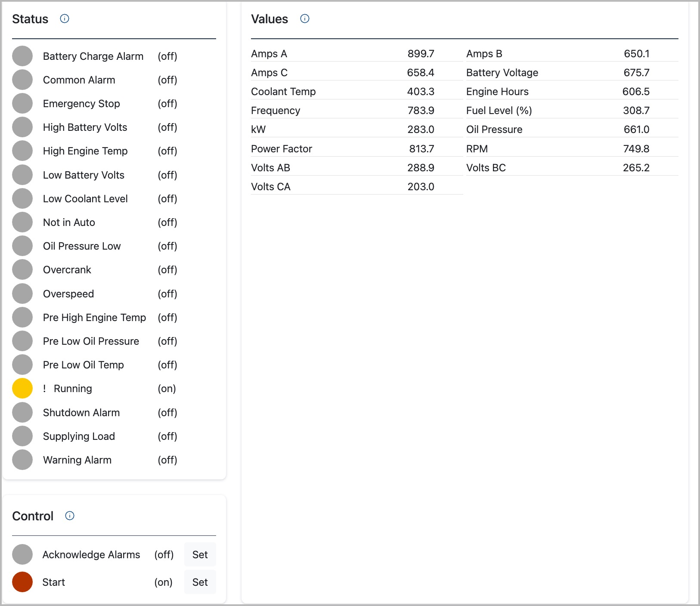
Task: Click the High Engine Temp indicator dot
Action: (22, 151)
